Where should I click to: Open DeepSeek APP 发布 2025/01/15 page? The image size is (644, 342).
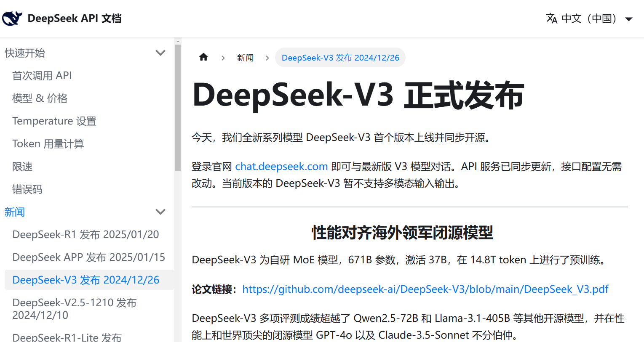point(88,257)
